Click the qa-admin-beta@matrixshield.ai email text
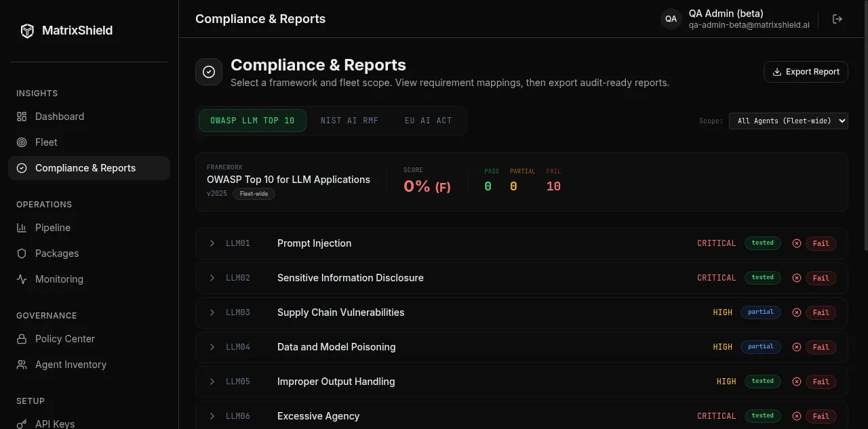 [x=749, y=25]
